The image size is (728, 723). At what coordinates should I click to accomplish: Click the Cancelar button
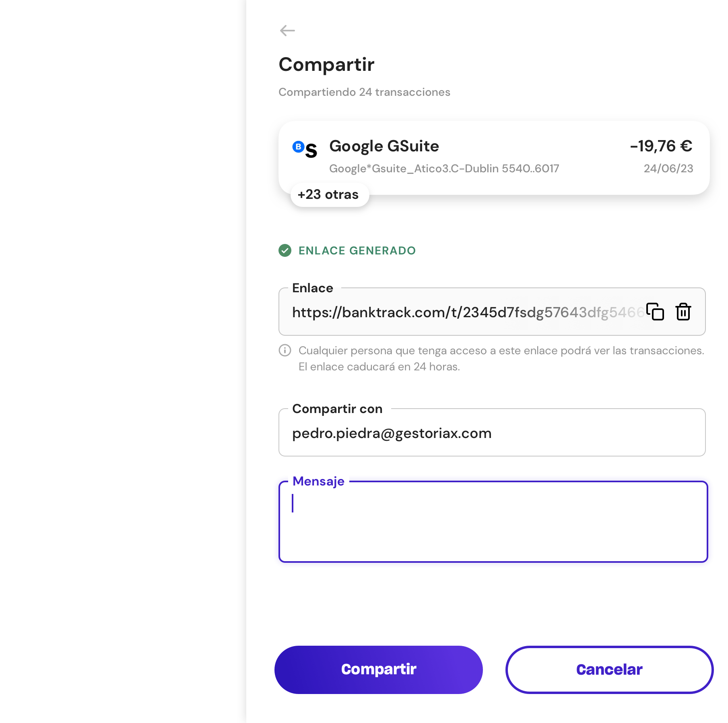pyautogui.click(x=609, y=669)
